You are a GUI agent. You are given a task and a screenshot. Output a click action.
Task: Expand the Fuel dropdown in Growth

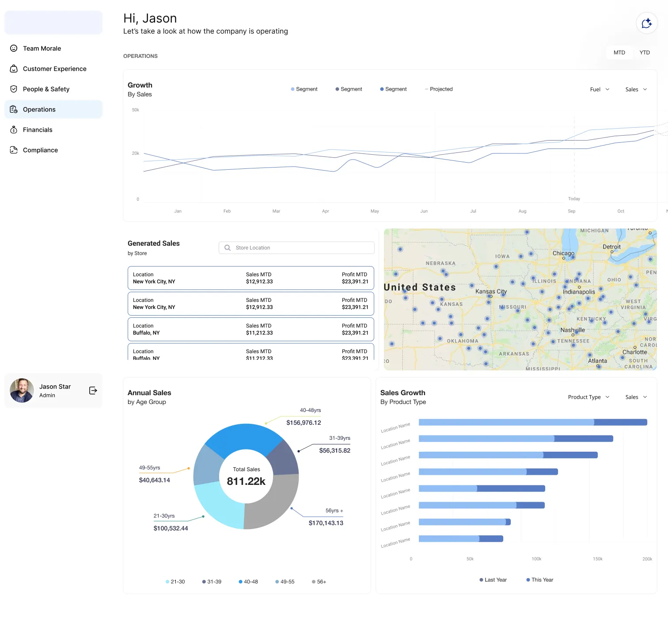[600, 89]
